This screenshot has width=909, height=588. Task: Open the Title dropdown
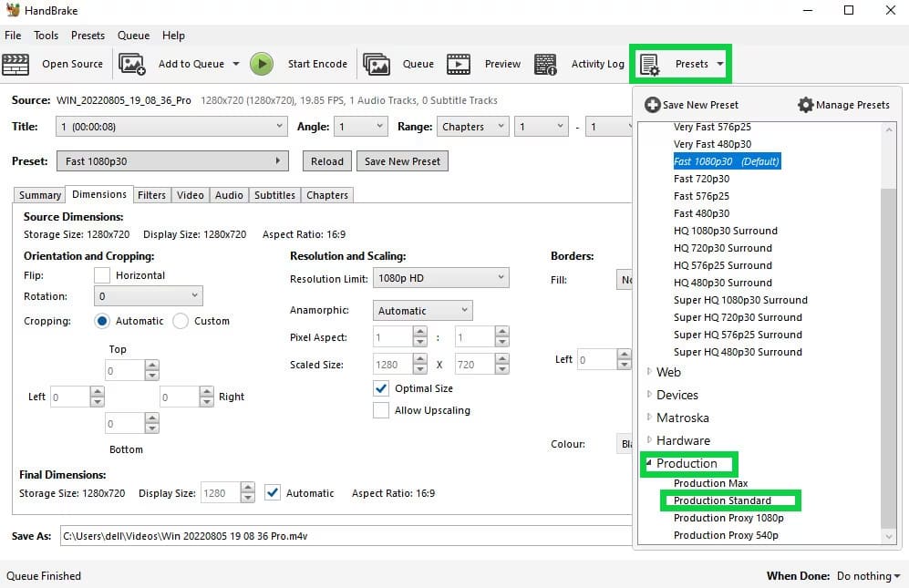point(171,127)
